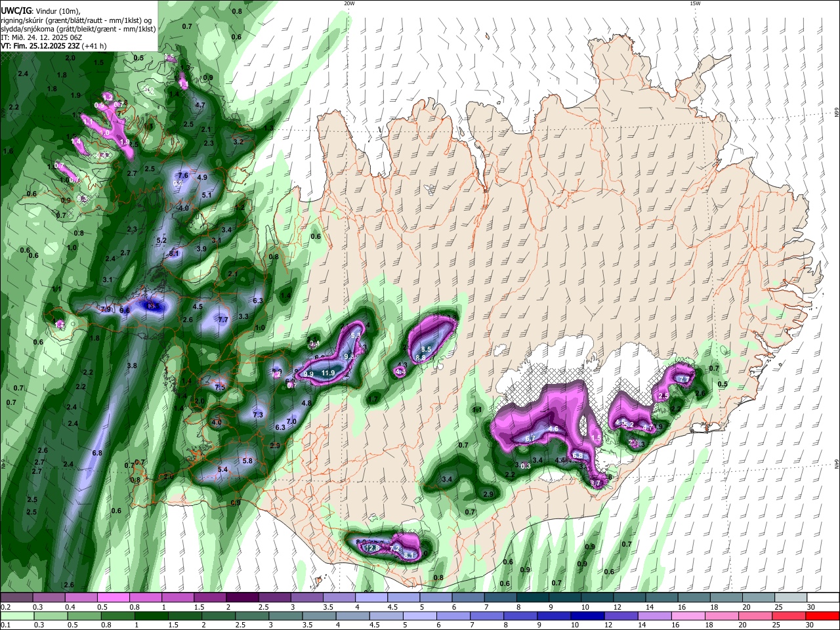The width and height of the screenshot is (840, 630).
Task: Click the lightest green swatch labeled 0.1 in bottom legend
Action: click(16, 616)
